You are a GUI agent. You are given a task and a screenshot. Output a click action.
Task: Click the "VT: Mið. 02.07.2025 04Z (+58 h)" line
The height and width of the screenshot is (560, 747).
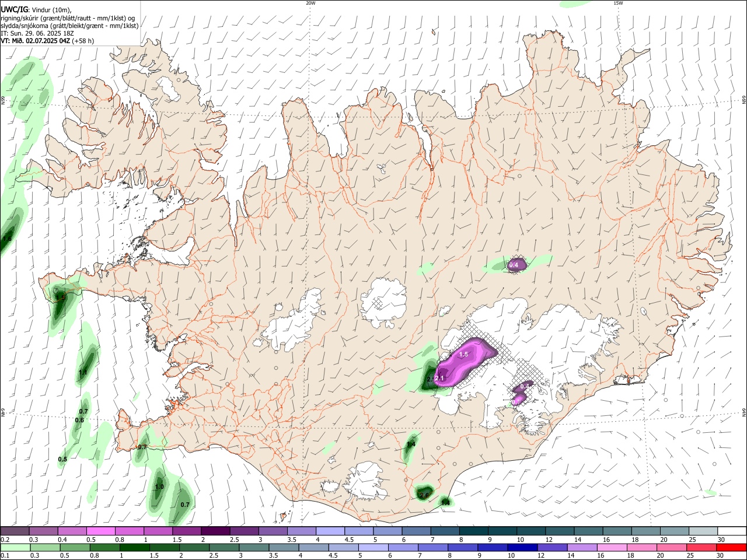click(47, 41)
